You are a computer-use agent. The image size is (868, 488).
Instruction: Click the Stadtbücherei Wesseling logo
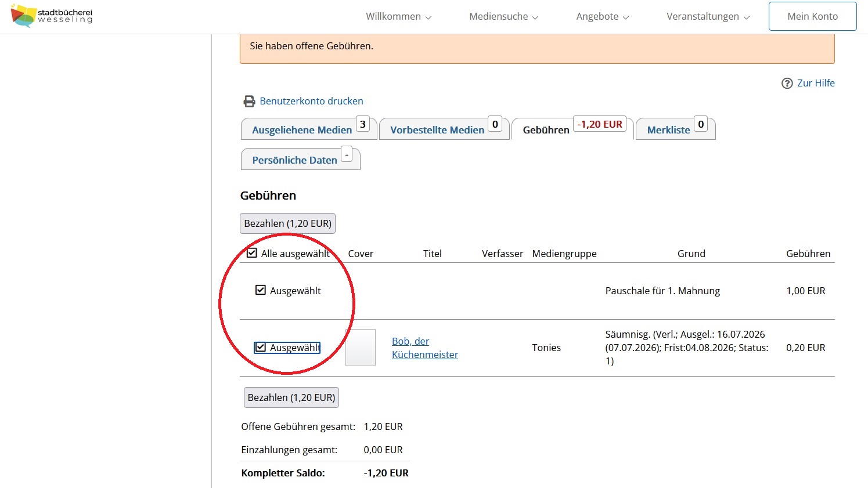point(51,16)
